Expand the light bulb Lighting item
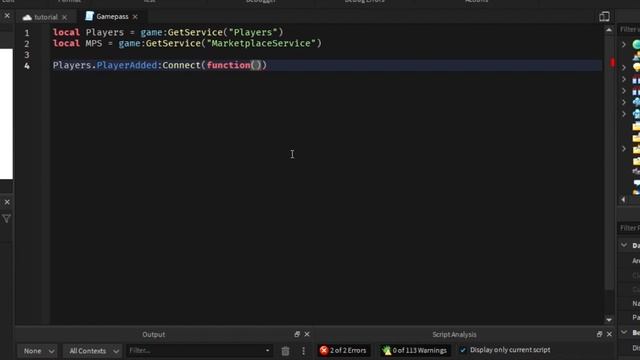This screenshot has height=360, width=640. 624,67
